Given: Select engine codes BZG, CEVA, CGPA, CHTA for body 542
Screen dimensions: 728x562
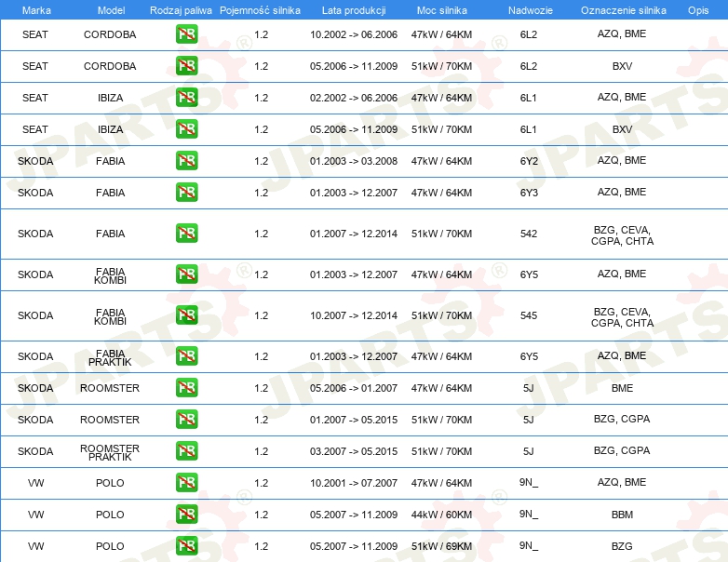Looking at the screenshot, I should click(x=622, y=235).
